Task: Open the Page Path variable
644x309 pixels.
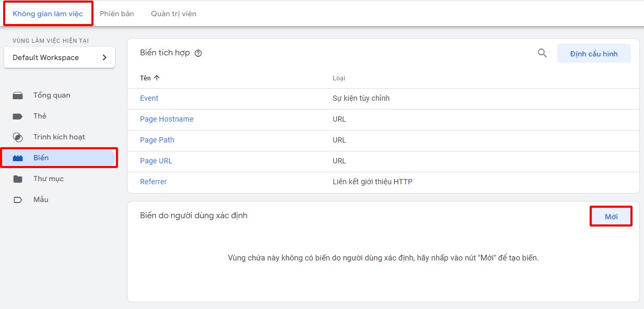Action: coord(157,140)
